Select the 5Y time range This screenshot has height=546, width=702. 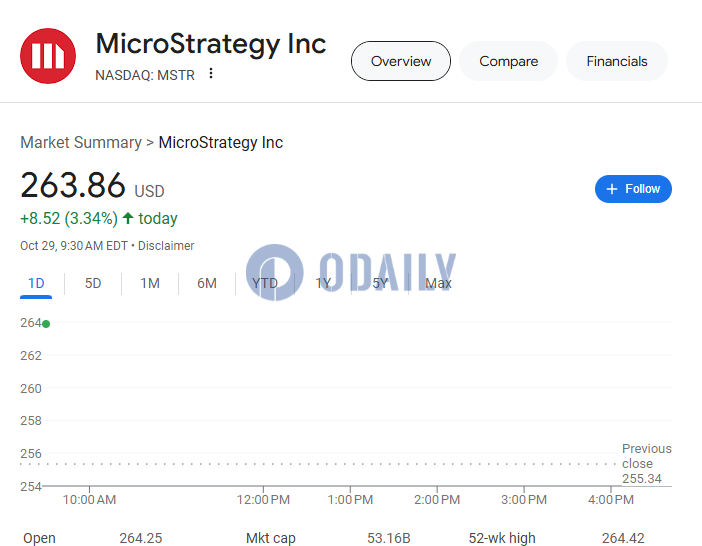(x=380, y=283)
